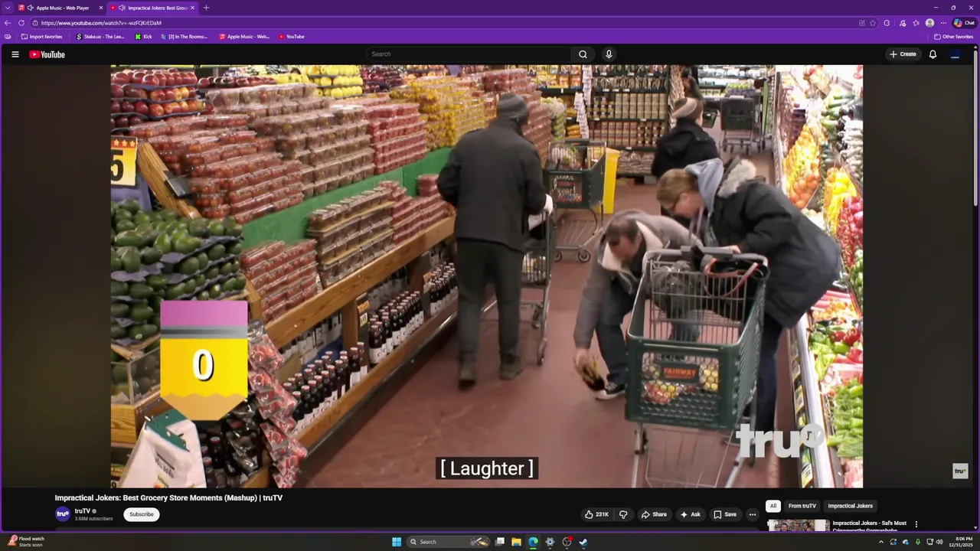This screenshot has width=980, height=551.
Task: Open the Flood watch weather widget
Action: [26, 542]
